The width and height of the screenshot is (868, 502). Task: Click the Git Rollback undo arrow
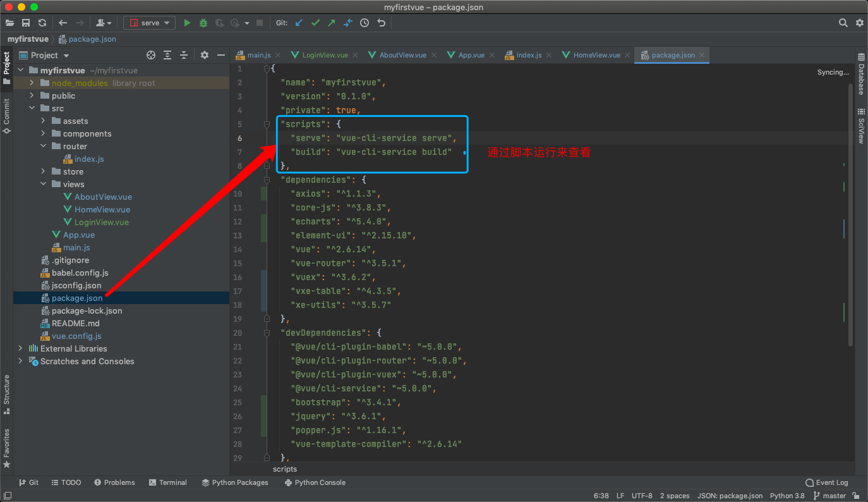pyautogui.click(x=381, y=23)
